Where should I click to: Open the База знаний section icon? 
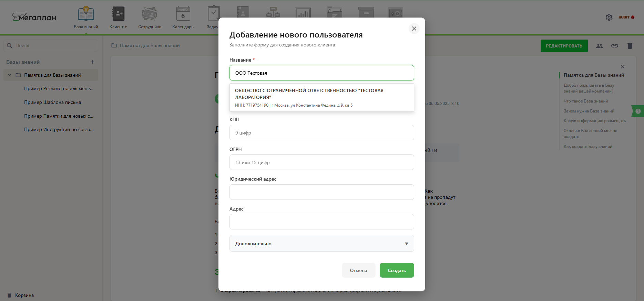click(86, 14)
